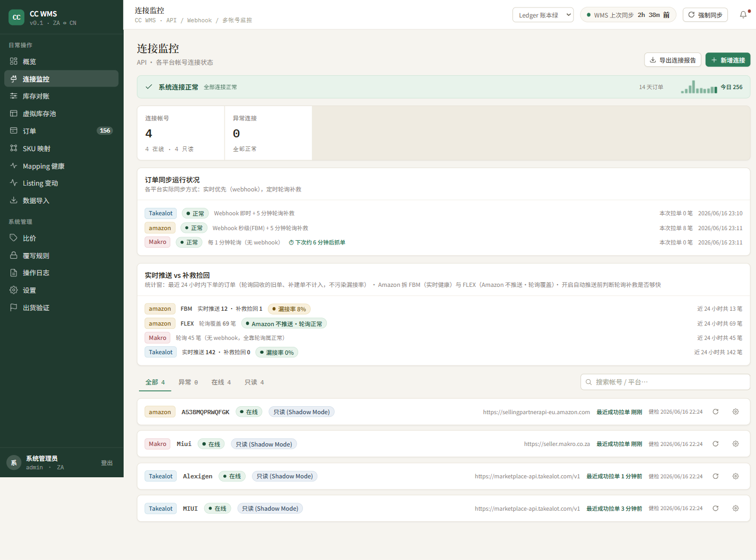Image resolution: width=756 pixels, height=560 pixels.
Task: Open 虚拟库存池 in the sidebar
Action: pyautogui.click(x=61, y=113)
